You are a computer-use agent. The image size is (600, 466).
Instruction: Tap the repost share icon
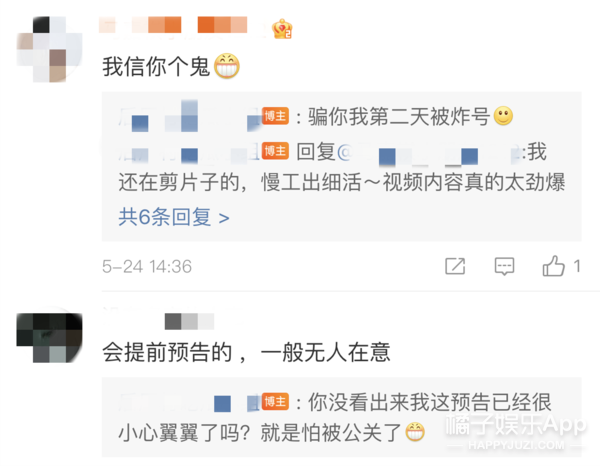455,266
